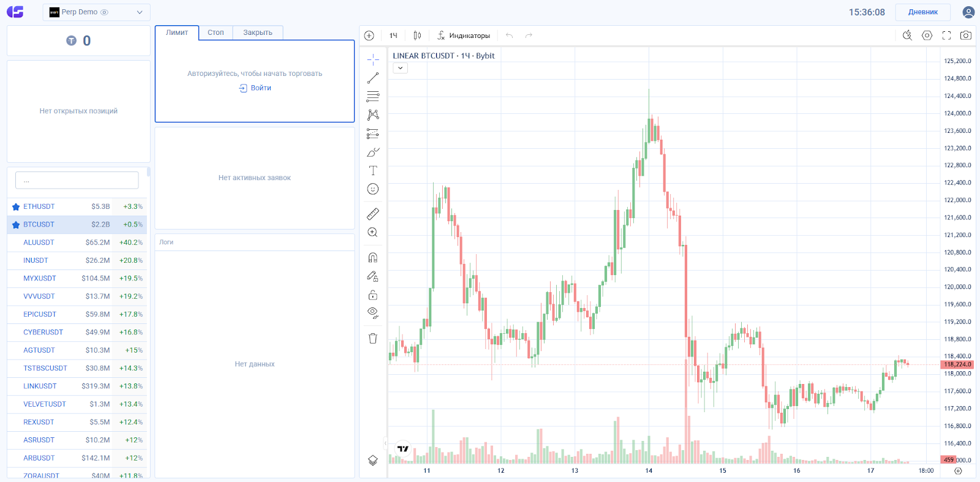Open the Fibonacci retracement tool
The height and width of the screenshot is (482, 980).
[x=373, y=96]
